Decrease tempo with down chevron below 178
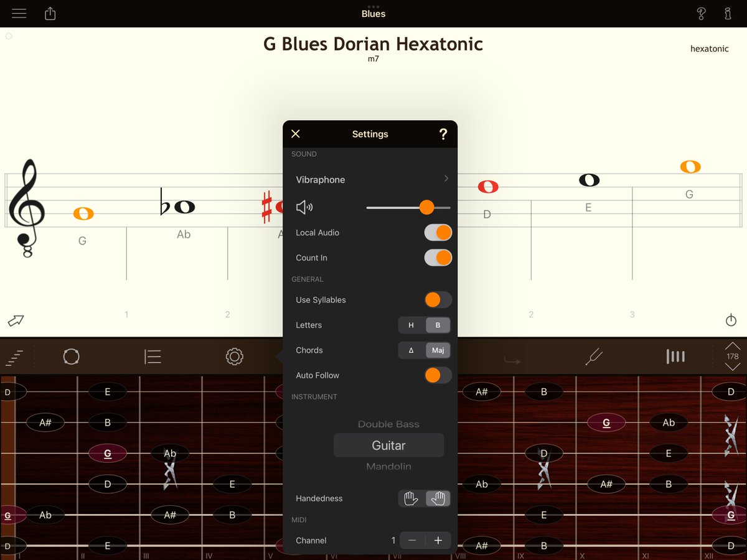 point(733,367)
